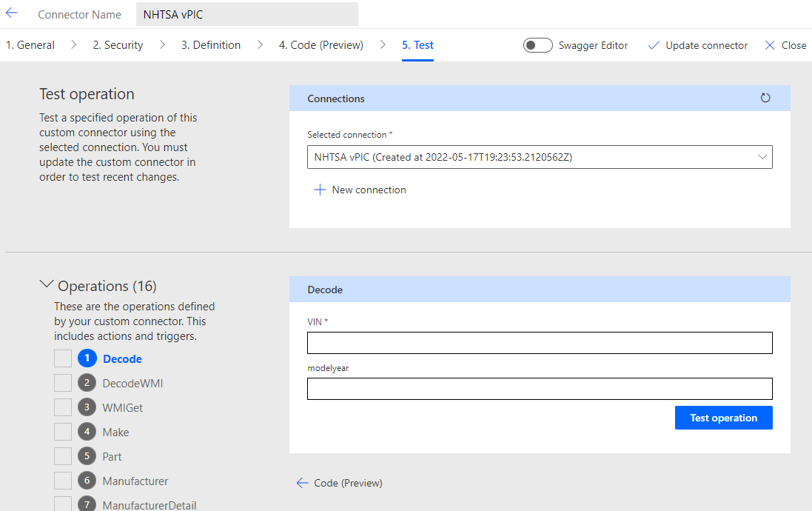812x511 pixels.
Task: Click the left arrow icon beside Code (Preview)
Action: [303, 483]
